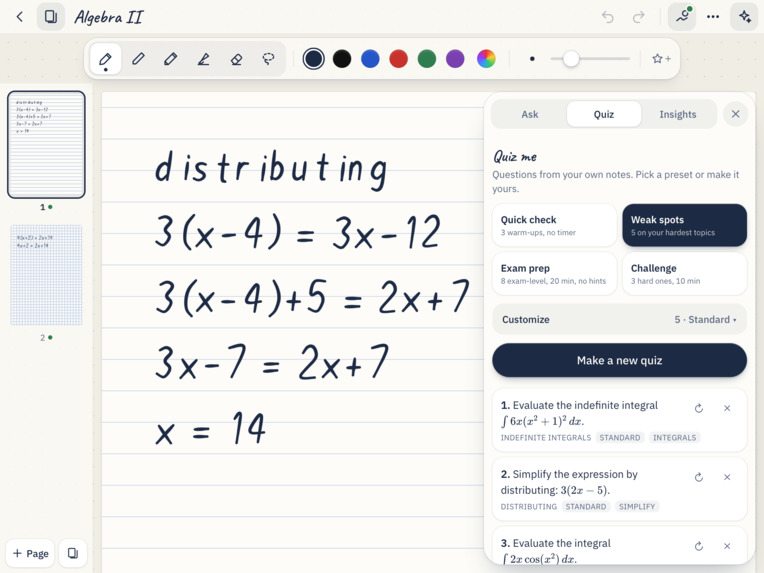Choose the purple ink color

(455, 59)
